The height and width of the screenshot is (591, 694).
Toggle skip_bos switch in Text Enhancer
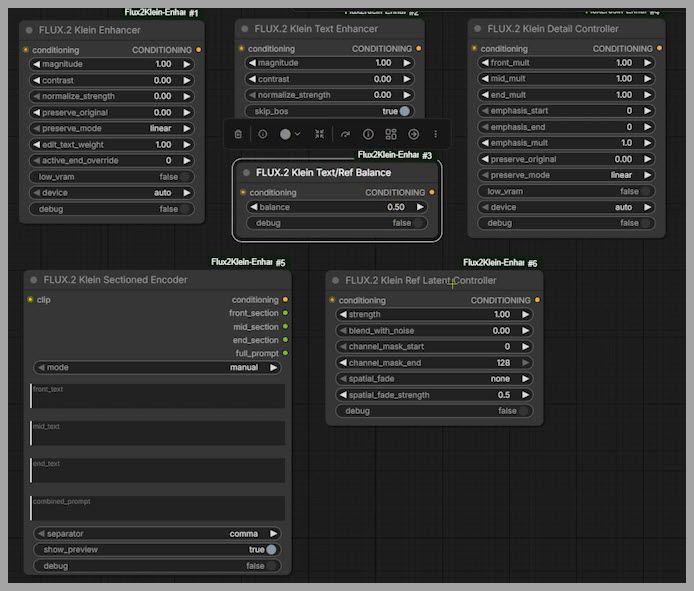pyautogui.click(x=404, y=112)
